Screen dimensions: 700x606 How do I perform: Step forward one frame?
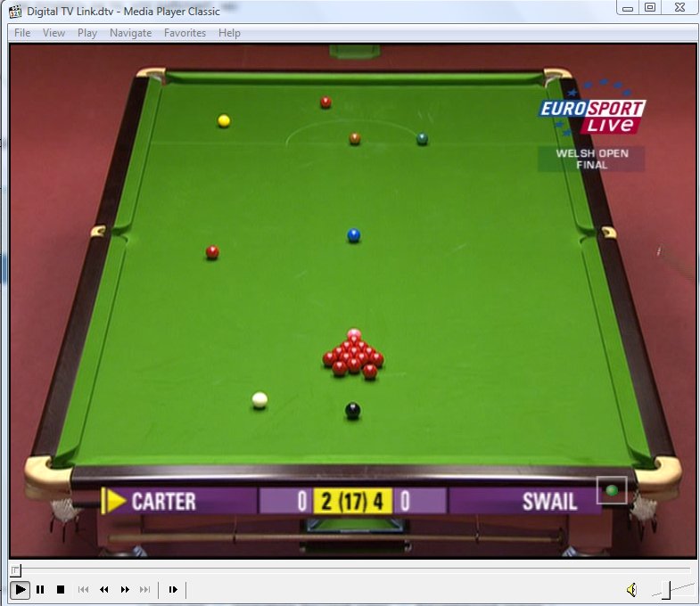click(x=173, y=589)
